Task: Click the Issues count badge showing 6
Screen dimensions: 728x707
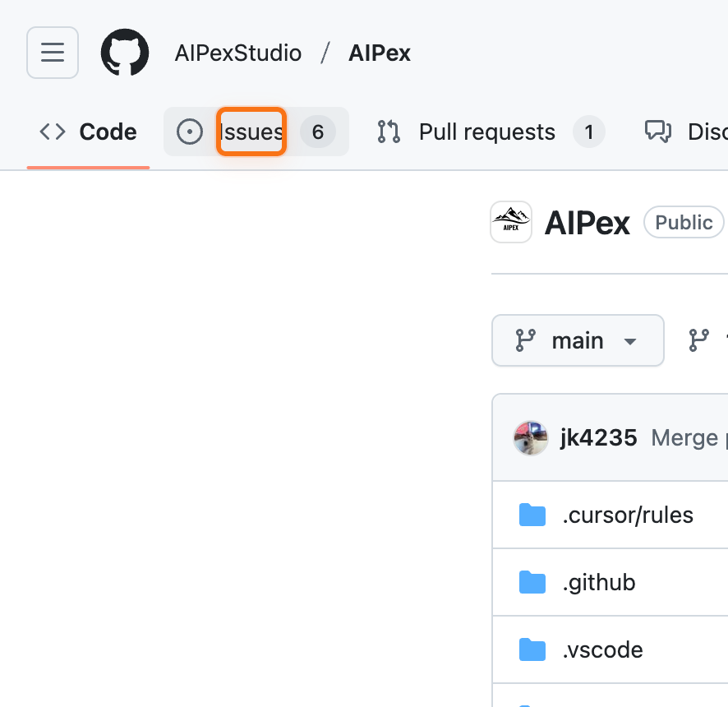Action: coord(318,132)
